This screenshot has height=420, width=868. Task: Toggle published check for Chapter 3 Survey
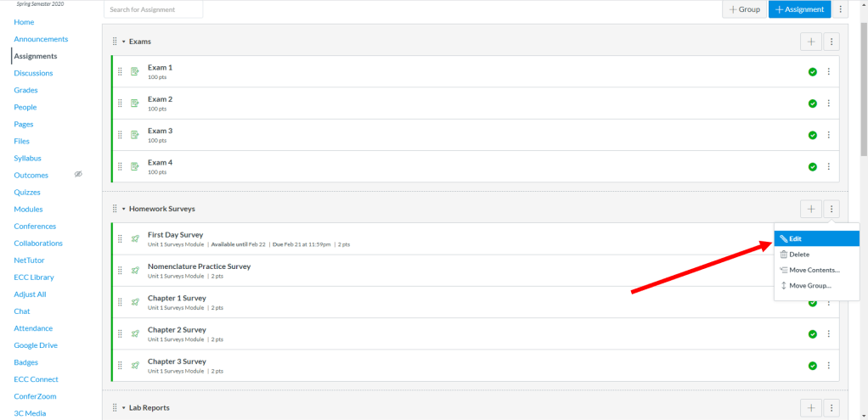point(813,366)
